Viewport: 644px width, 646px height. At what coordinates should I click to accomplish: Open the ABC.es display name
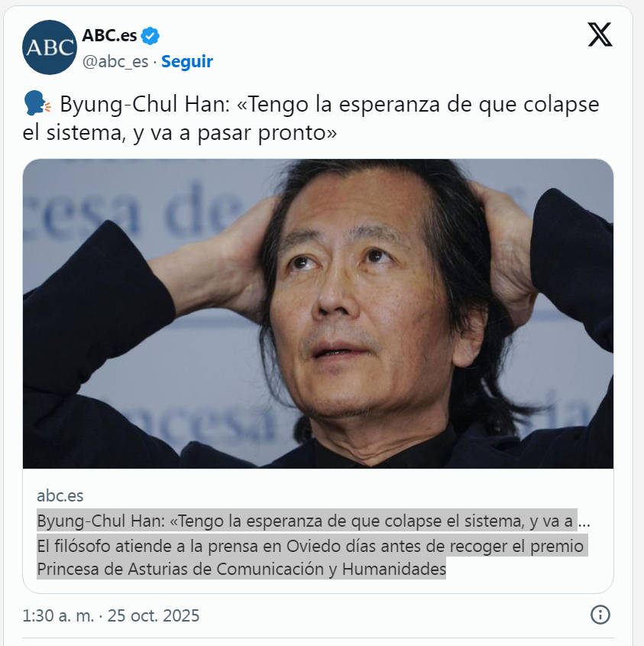(109, 36)
